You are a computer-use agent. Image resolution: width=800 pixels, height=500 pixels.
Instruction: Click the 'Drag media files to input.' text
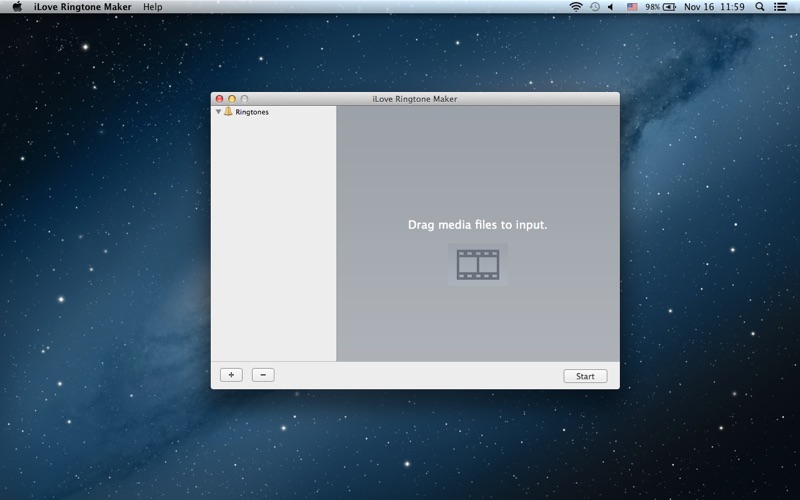[x=478, y=225]
